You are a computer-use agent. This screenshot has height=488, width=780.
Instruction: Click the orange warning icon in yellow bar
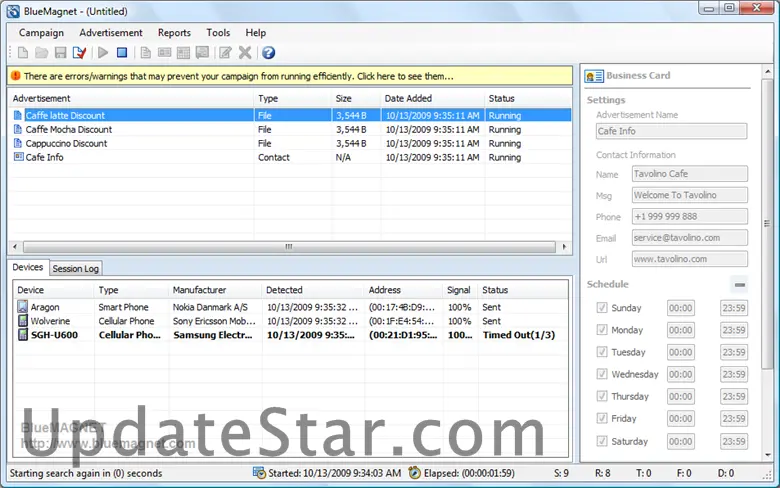tap(15, 76)
